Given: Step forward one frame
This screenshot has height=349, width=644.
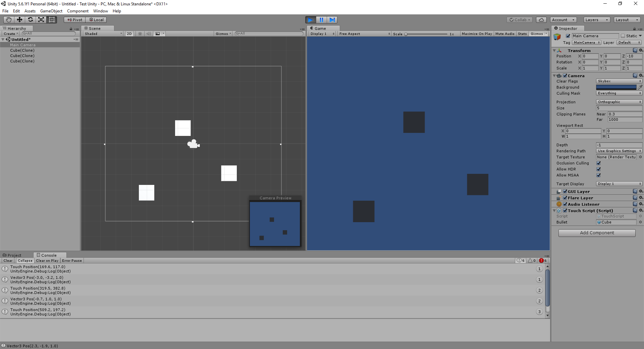Looking at the screenshot, I should pyautogui.click(x=332, y=20).
